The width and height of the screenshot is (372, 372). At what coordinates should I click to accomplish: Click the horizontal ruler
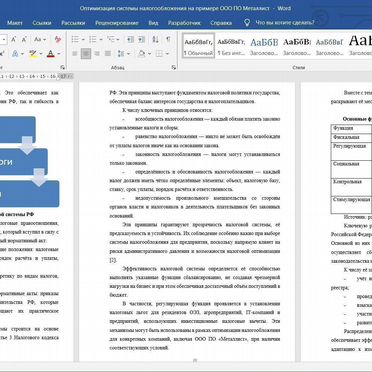(x=37, y=76)
